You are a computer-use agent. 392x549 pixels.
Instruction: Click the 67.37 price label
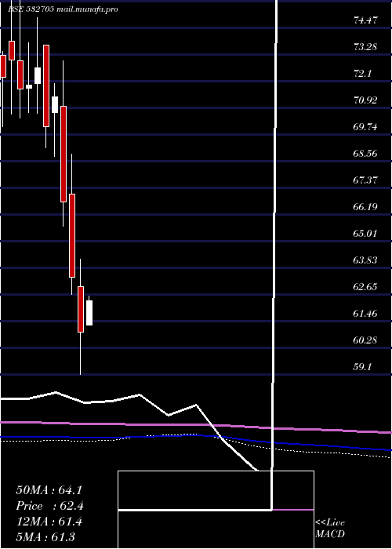coord(365,180)
